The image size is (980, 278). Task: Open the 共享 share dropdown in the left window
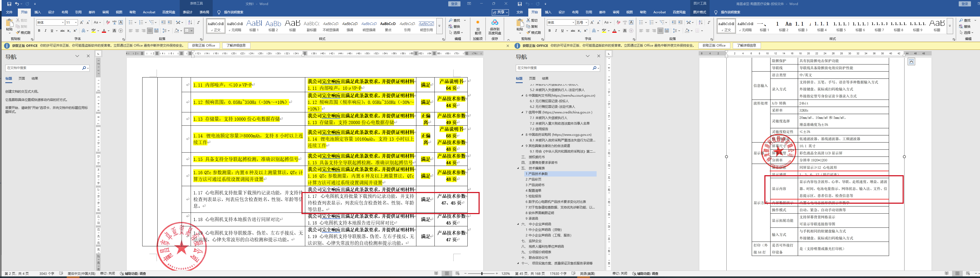pos(501,12)
